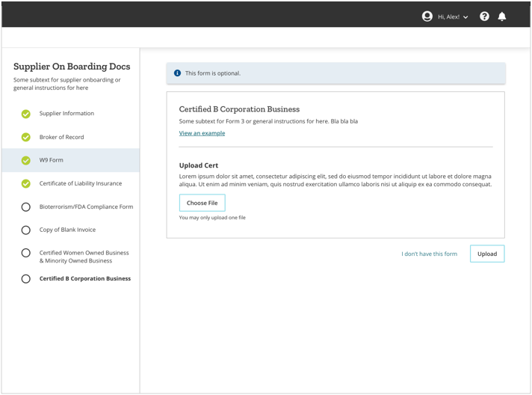Click green checkmark beside Certificate of Liability Insurance
The image size is (532, 395).
click(26, 184)
